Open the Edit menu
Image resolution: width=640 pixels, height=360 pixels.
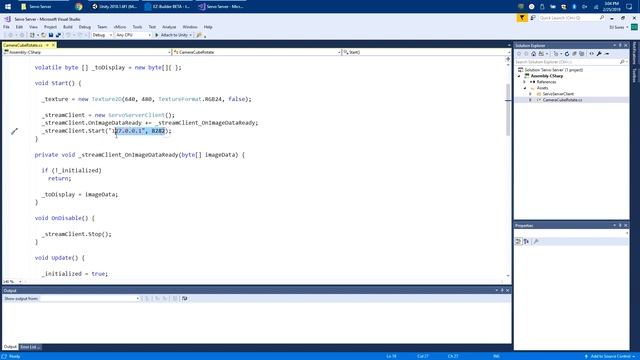pyautogui.click(x=19, y=27)
